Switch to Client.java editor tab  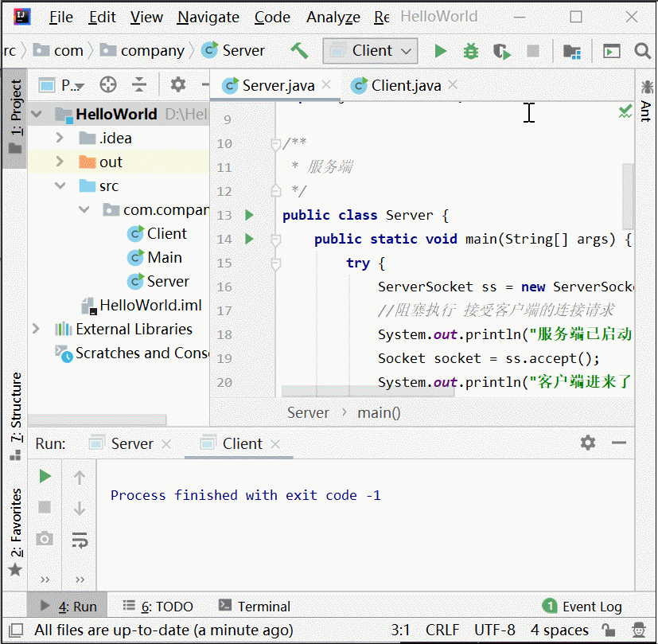click(406, 85)
